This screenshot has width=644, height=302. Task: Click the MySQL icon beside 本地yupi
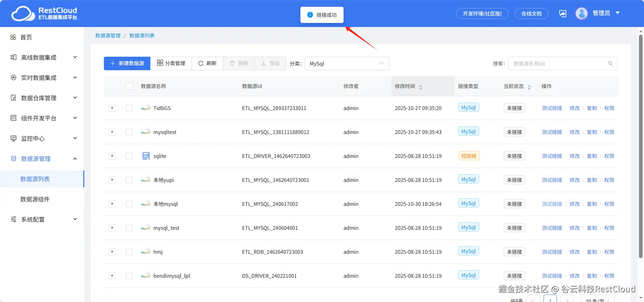146,180
